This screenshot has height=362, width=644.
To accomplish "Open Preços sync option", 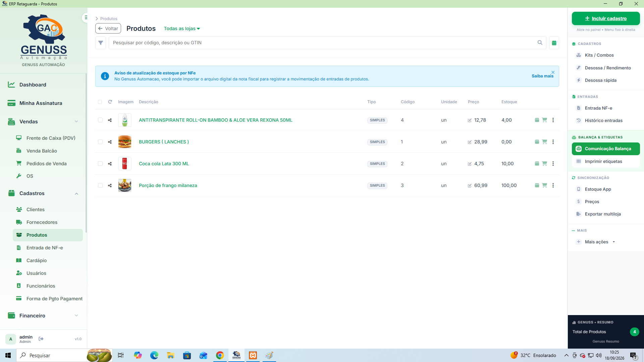I will click(606, 202).
